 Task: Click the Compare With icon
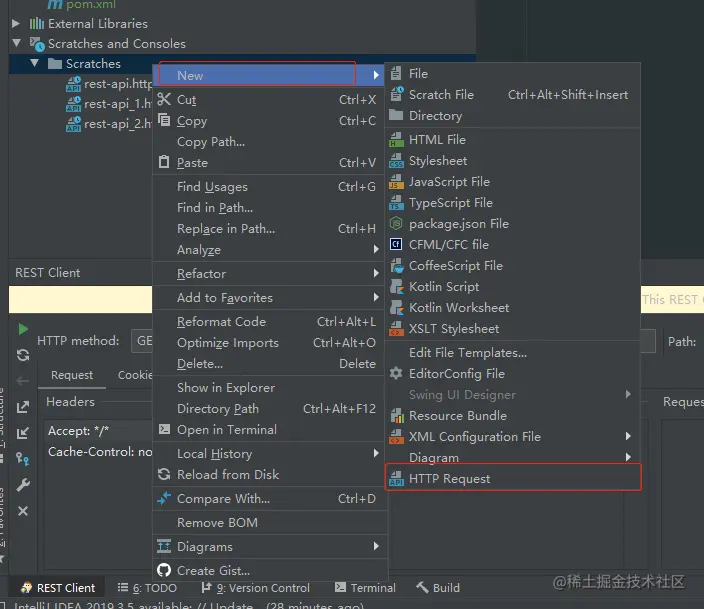(x=164, y=498)
